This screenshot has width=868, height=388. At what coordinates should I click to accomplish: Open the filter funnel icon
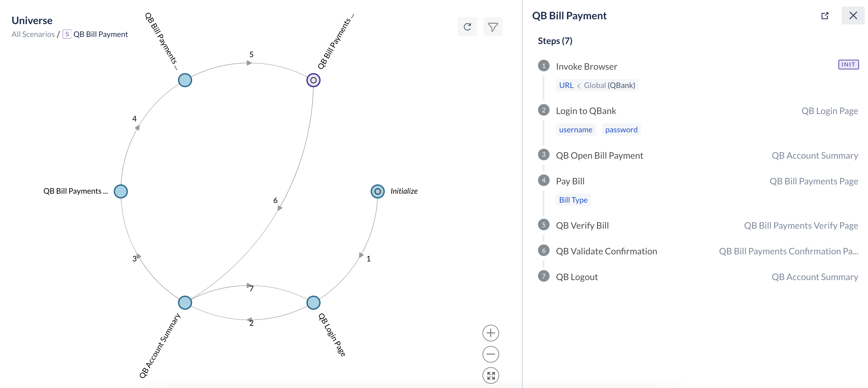[493, 27]
